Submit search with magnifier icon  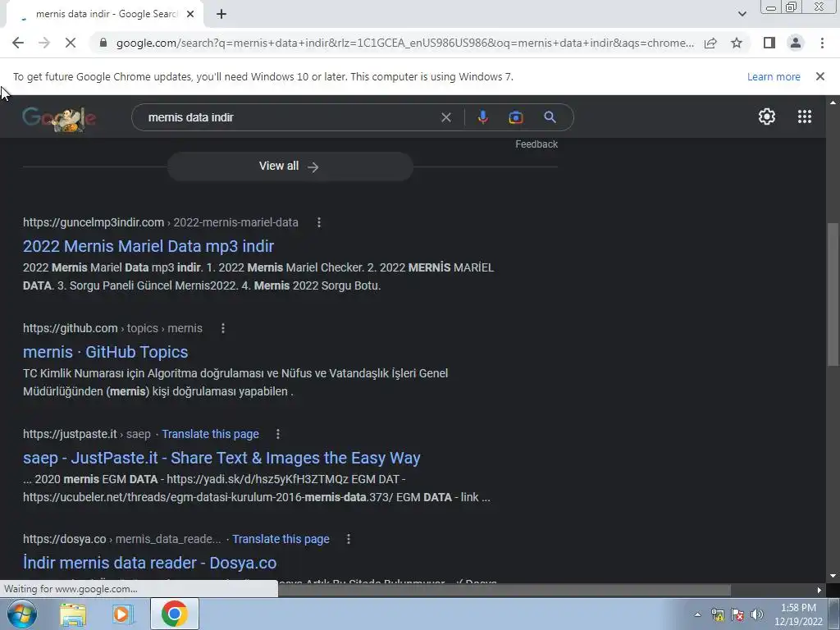pos(550,117)
